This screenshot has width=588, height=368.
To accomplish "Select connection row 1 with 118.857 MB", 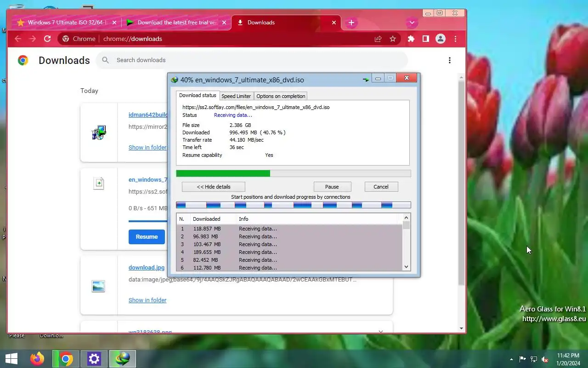I will click(289, 229).
